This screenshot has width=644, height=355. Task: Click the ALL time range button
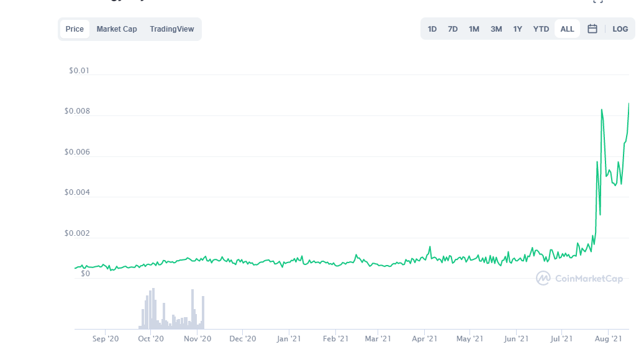[567, 29]
